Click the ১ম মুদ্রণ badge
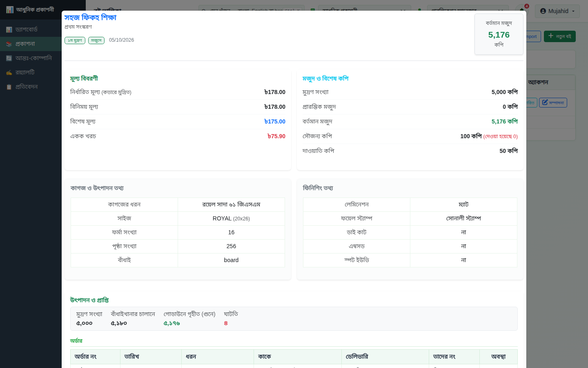588x368 pixels. (x=75, y=40)
